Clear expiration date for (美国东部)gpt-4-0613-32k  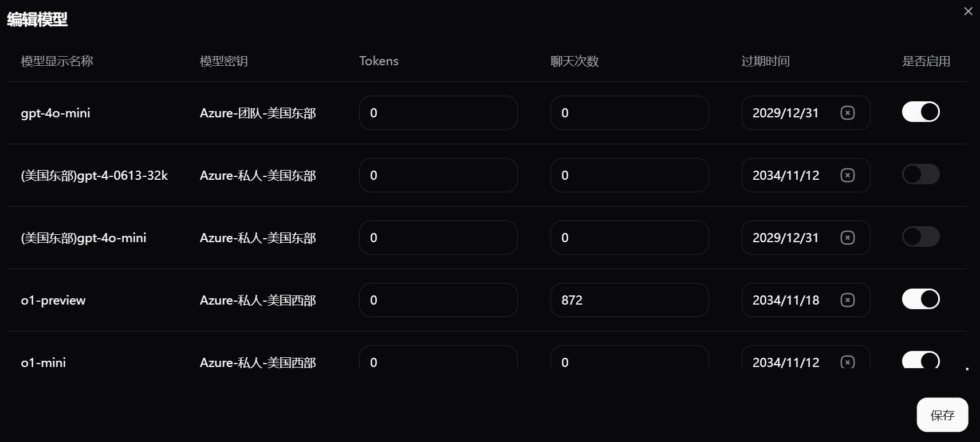tap(847, 175)
